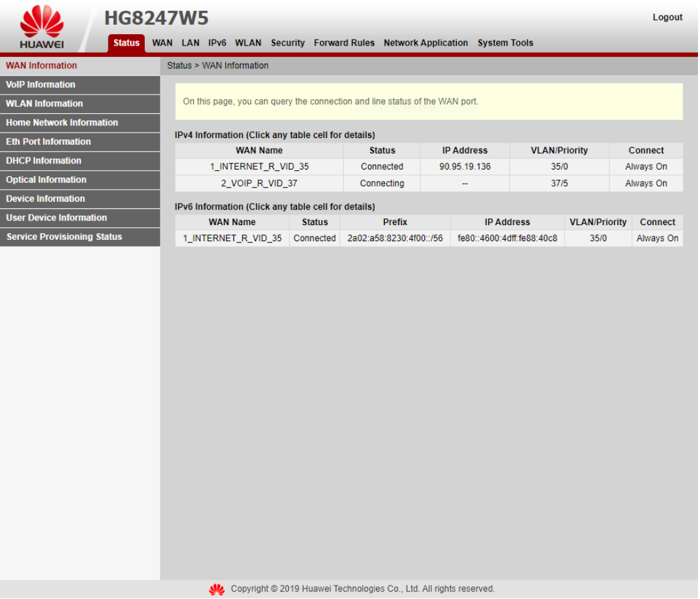Click the IPv6 Prefix column header
Image resolution: width=700 pixels, height=599 pixels.
coord(395,222)
